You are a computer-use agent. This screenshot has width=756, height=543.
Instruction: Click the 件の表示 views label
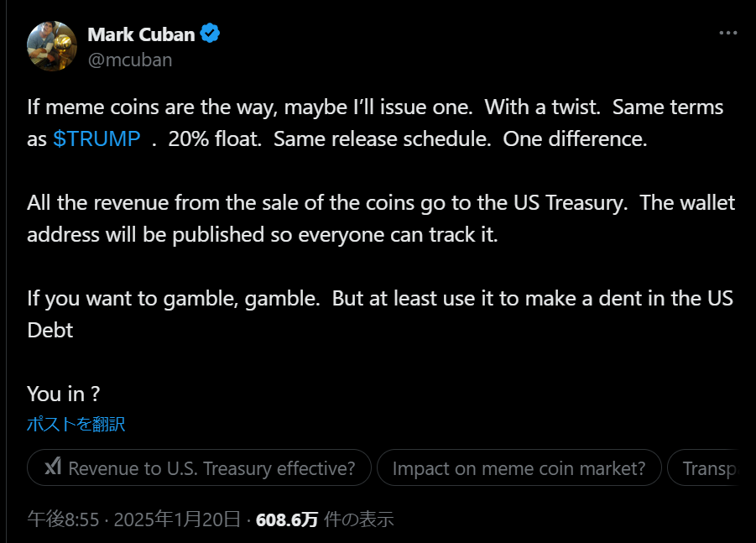tap(359, 520)
